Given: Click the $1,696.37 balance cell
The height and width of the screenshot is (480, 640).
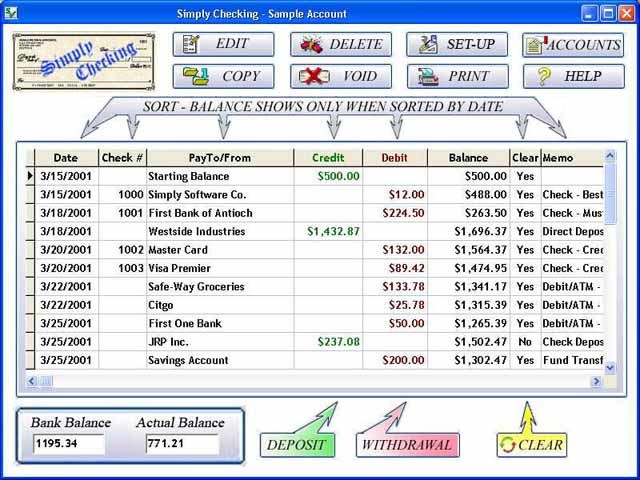Looking at the screenshot, I should click(x=469, y=231).
